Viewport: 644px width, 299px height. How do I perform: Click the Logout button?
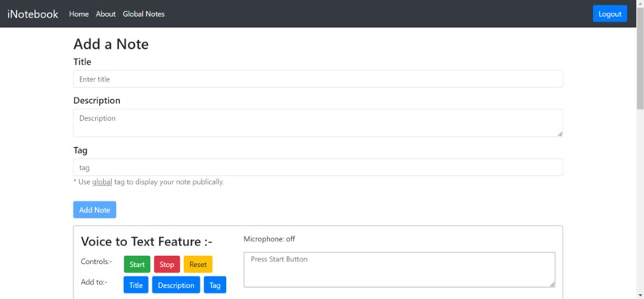(x=610, y=14)
